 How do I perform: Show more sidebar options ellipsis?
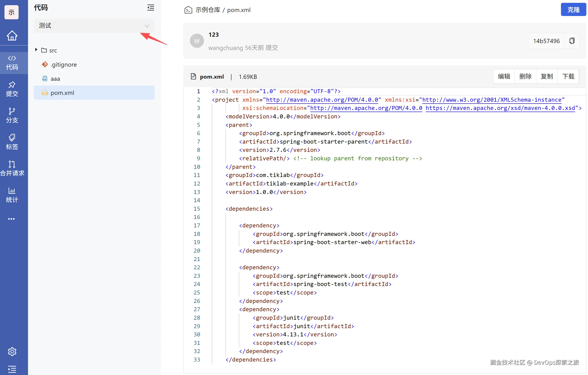coord(12,219)
